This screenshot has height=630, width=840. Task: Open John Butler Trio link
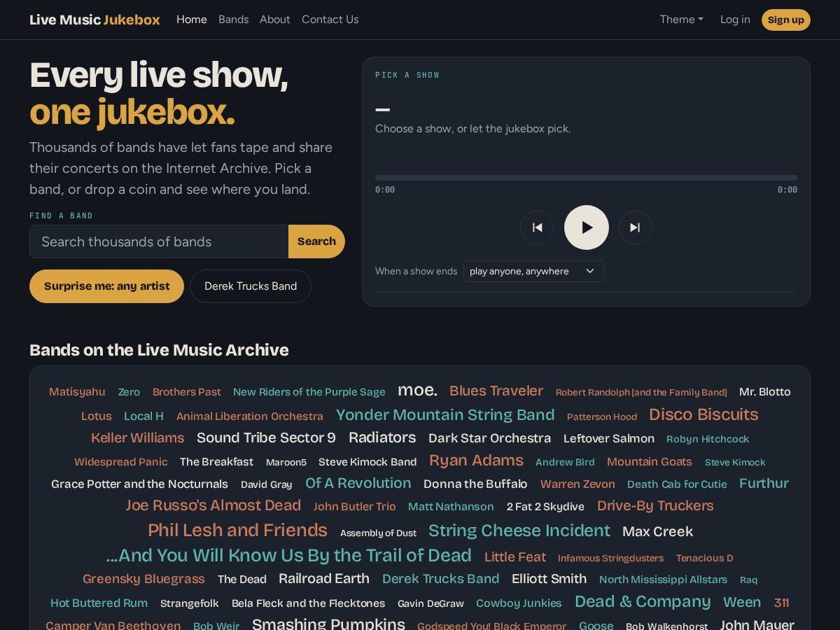354,507
